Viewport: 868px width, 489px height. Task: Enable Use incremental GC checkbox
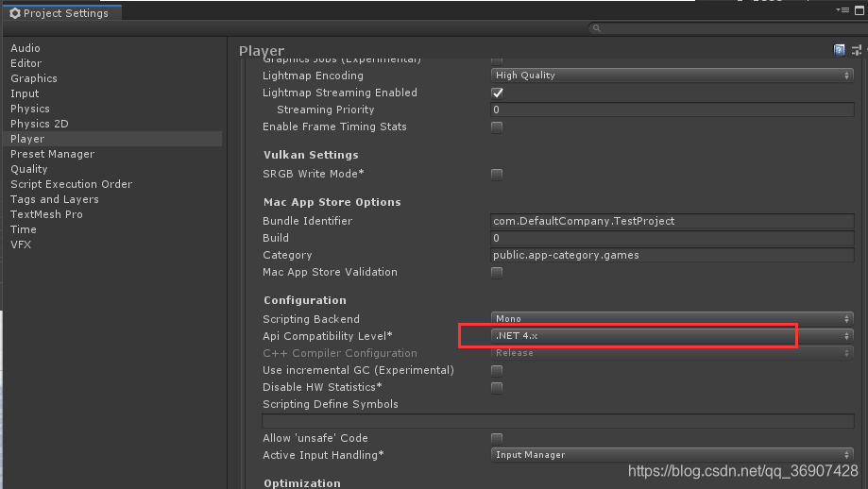(497, 371)
